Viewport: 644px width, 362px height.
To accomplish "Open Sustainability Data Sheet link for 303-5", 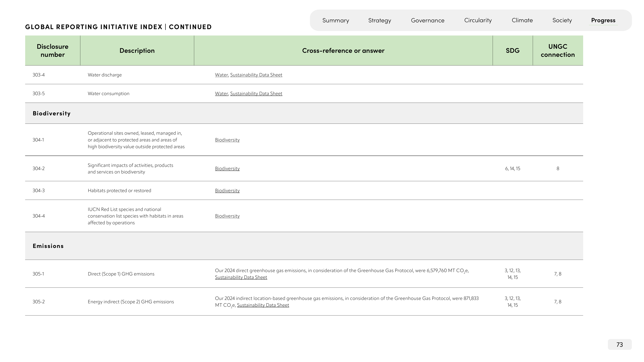I will [x=256, y=93].
